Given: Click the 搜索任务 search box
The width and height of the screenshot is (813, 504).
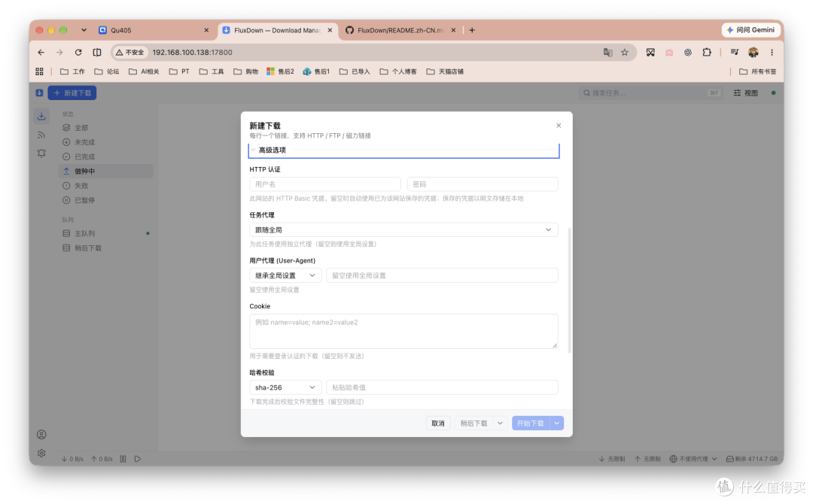Looking at the screenshot, I should pos(650,93).
